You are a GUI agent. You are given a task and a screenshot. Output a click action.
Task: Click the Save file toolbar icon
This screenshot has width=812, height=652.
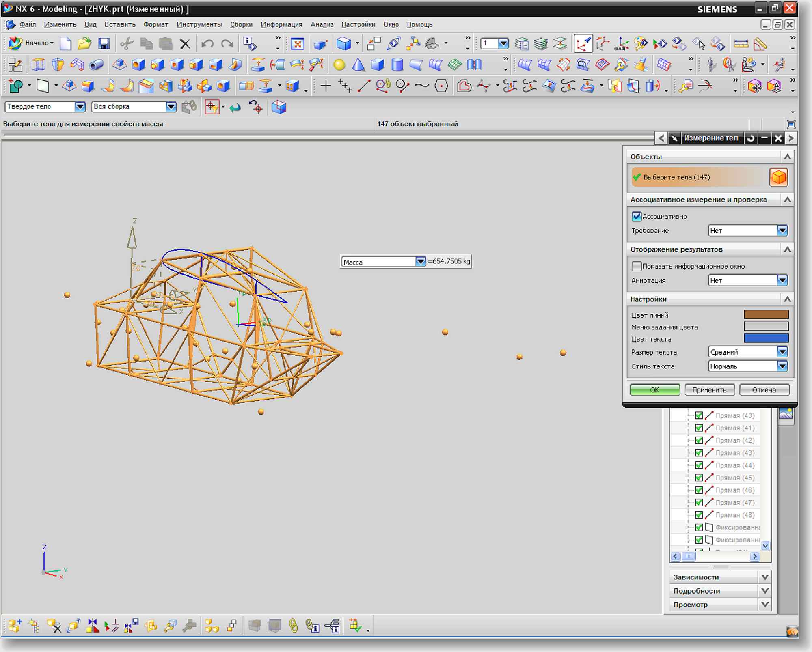pyautogui.click(x=104, y=43)
